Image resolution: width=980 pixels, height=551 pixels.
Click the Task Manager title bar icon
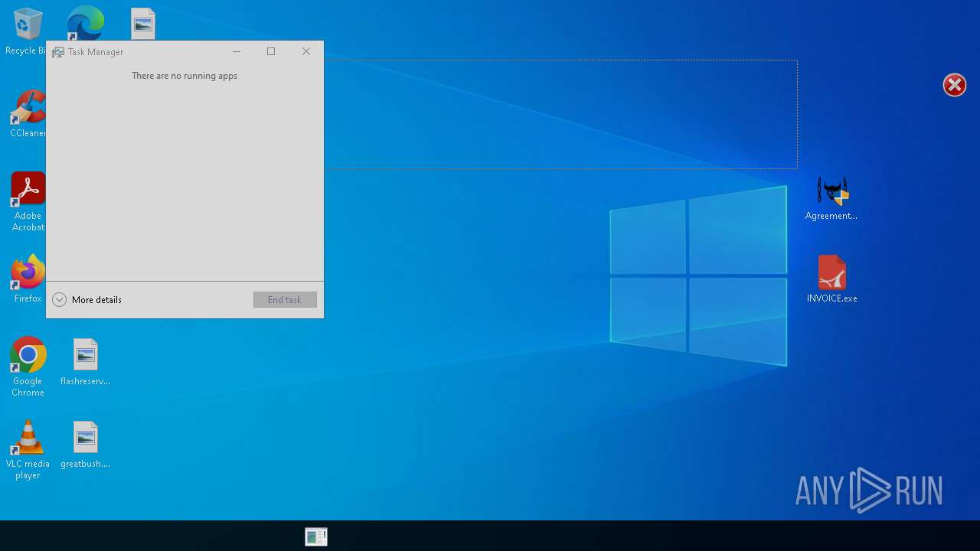tap(58, 52)
